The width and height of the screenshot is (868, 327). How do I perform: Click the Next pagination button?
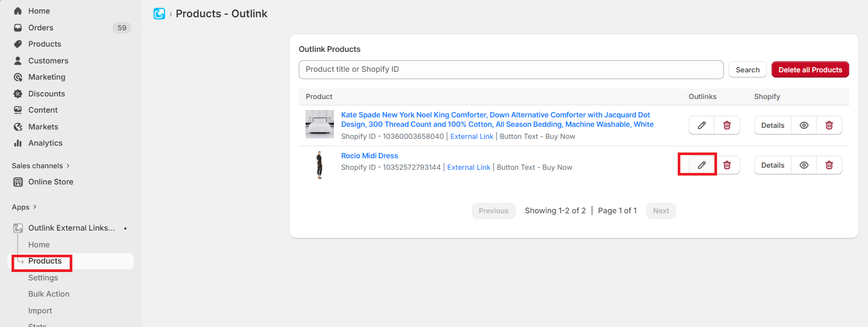(x=661, y=211)
